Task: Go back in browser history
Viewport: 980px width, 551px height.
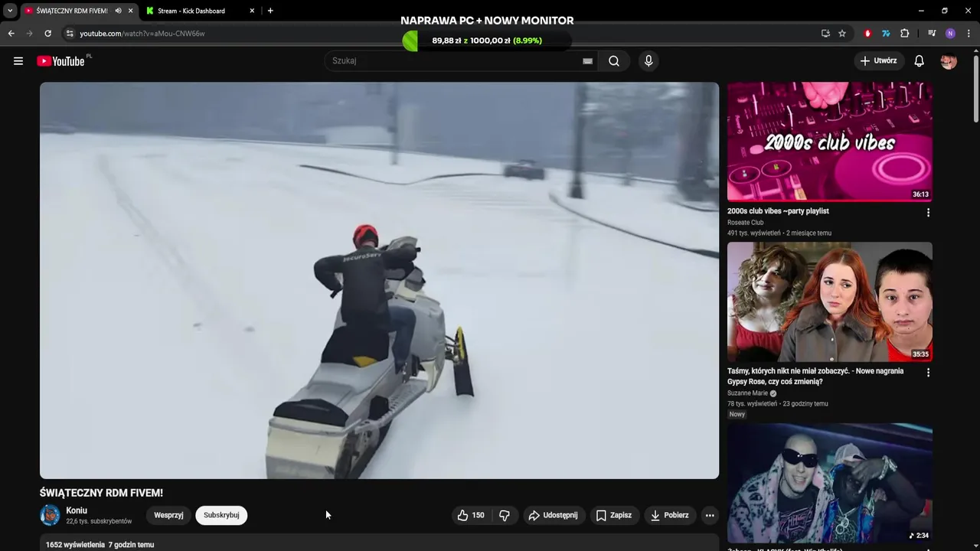Action: click(x=11, y=34)
